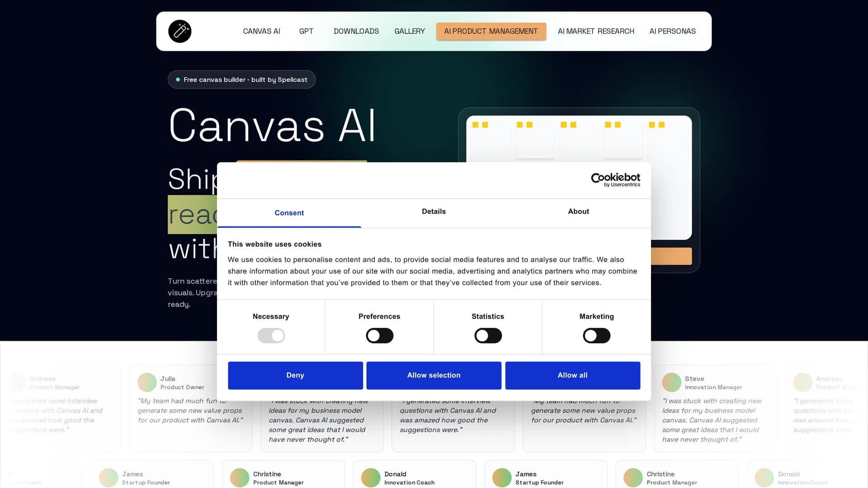The height and width of the screenshot is (488, 868).
Task: Turn on the Marketing cookies switch
Action: (x=596, y=336)
